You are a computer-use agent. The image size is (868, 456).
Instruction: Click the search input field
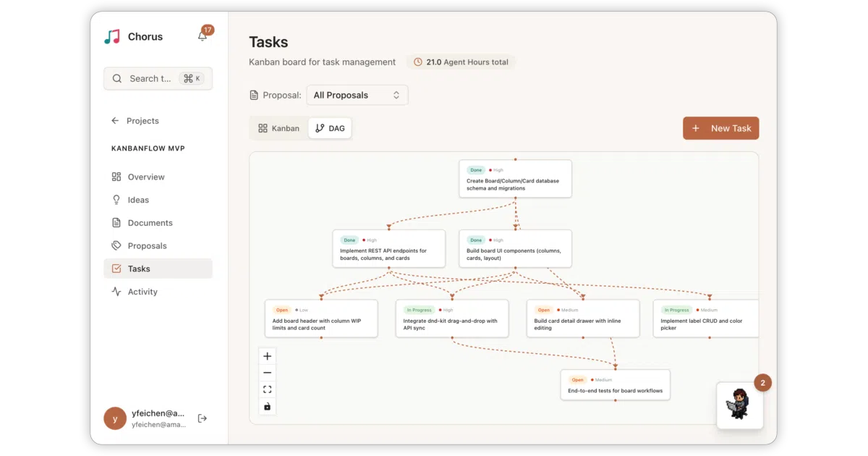(x=158, y=78)
